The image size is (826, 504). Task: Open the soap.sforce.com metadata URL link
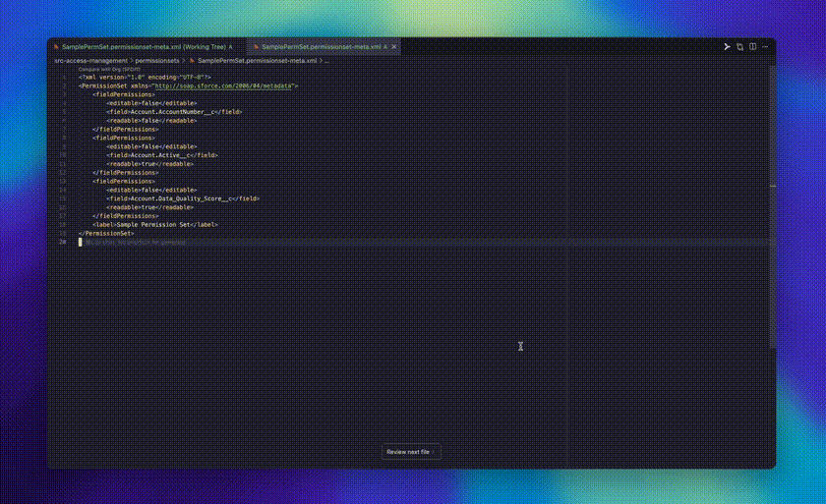point(224,85)
